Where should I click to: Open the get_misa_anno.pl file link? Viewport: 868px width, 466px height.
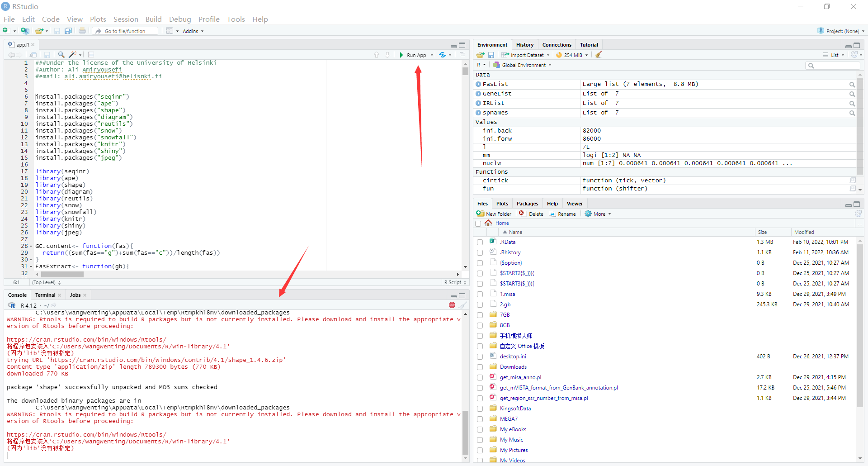pos(520,377)
